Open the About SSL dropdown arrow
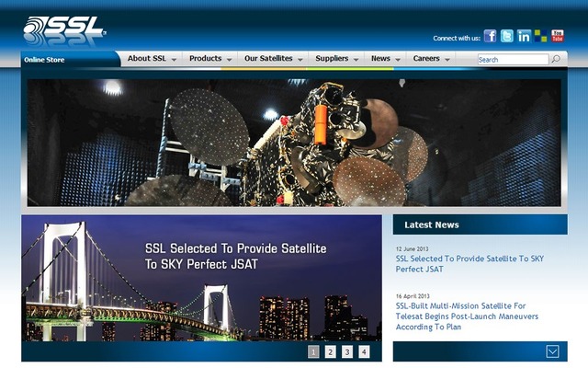Image resolution: width=588 pixels, height=368 pixels. pos(174,60)
